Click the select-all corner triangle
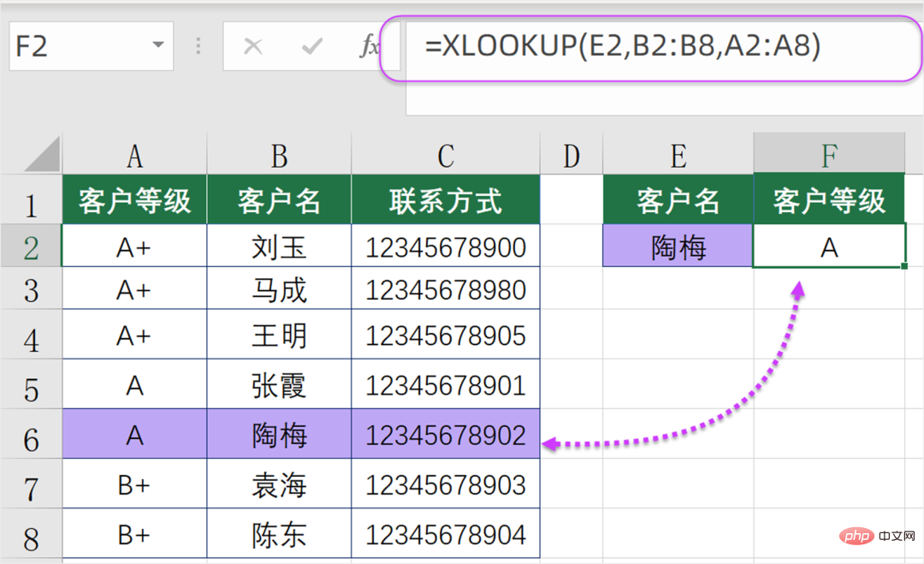 point(43,154)
